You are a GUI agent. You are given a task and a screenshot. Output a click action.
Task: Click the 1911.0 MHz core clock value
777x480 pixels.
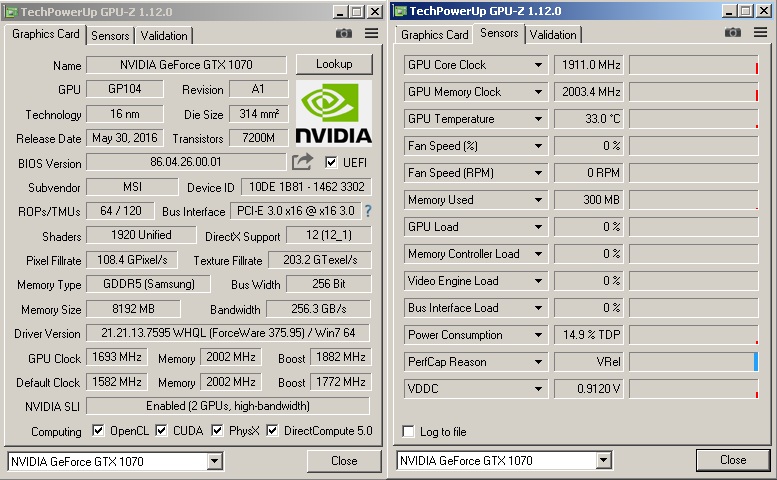tap(589, 65)
